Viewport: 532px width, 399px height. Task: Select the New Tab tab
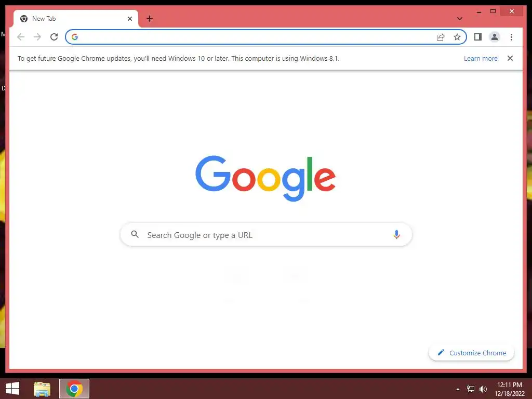point(76,19)
